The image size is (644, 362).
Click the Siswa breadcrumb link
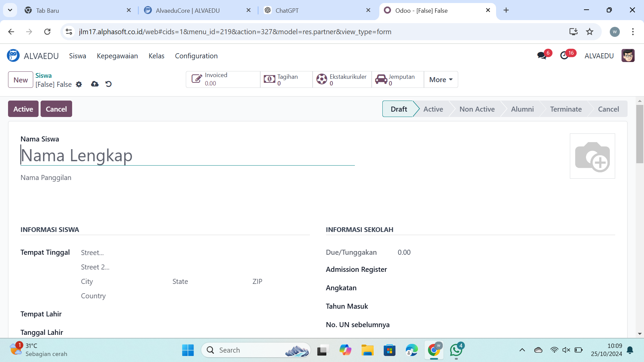point(43,75)
